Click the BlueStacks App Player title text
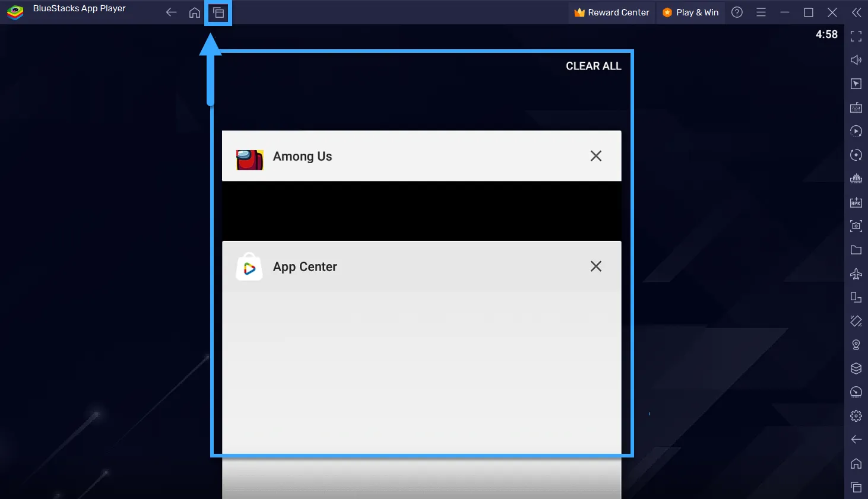Screen dimensions: 868x499 click(x=80, y=8)
